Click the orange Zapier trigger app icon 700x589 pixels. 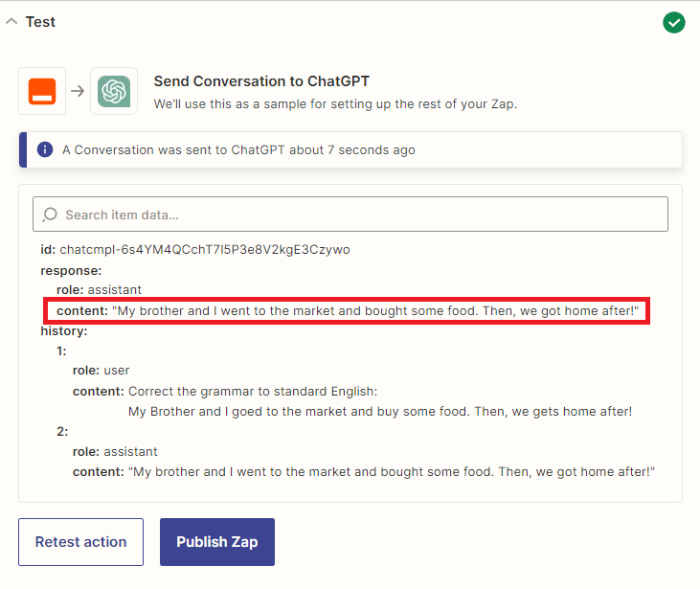[x=42, y=91]
